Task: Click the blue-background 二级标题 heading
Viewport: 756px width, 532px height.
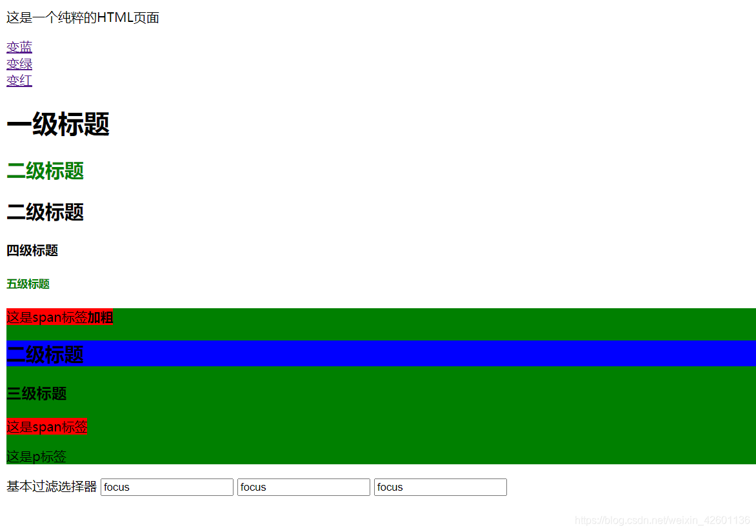Action: [x=381, y=354]
